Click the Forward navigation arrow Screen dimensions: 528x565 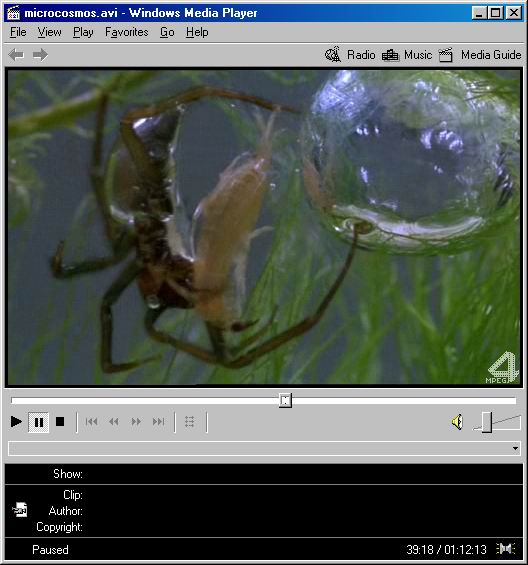pyautogui.click(x=40, y=55)
